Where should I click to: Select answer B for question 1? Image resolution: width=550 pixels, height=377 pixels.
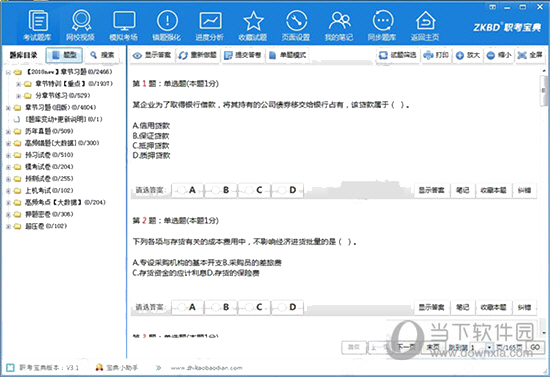tap(221, 190)
